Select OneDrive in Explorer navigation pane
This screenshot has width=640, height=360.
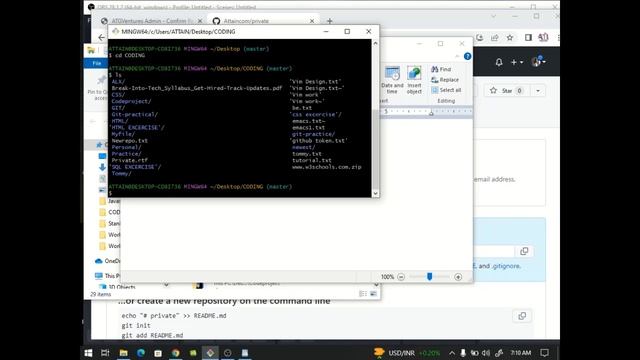click(x=108, y=261)
